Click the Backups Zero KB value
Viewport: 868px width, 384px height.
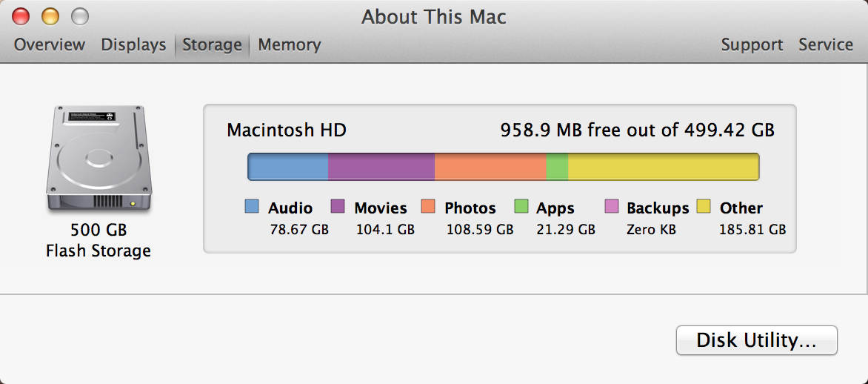tap(651, 229)
